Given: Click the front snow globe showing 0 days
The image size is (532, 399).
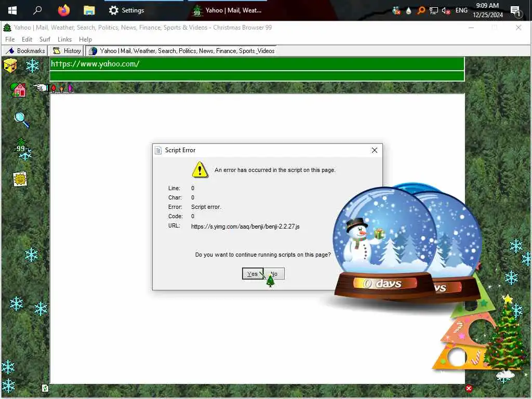Looking at the screenshot, I should point(384,243).
